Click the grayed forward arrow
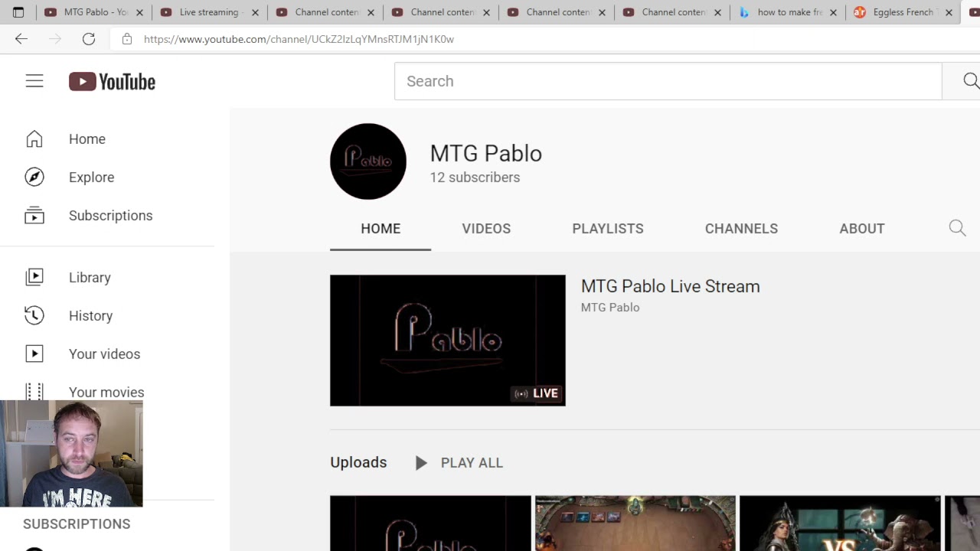Image resolution: width=980 pixels, height=551 pixels. (x=55, y=39)
